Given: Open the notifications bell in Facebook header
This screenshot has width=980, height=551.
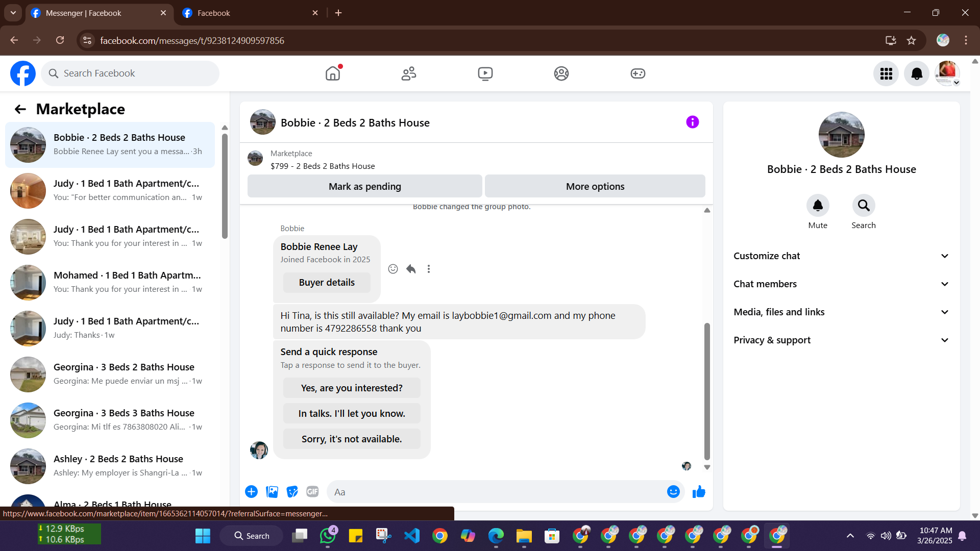Looking at the screenshot, I should pos(917,73).
